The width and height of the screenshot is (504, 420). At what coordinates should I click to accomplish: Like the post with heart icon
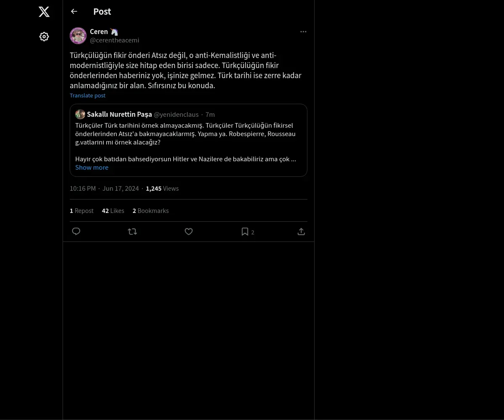189,231
